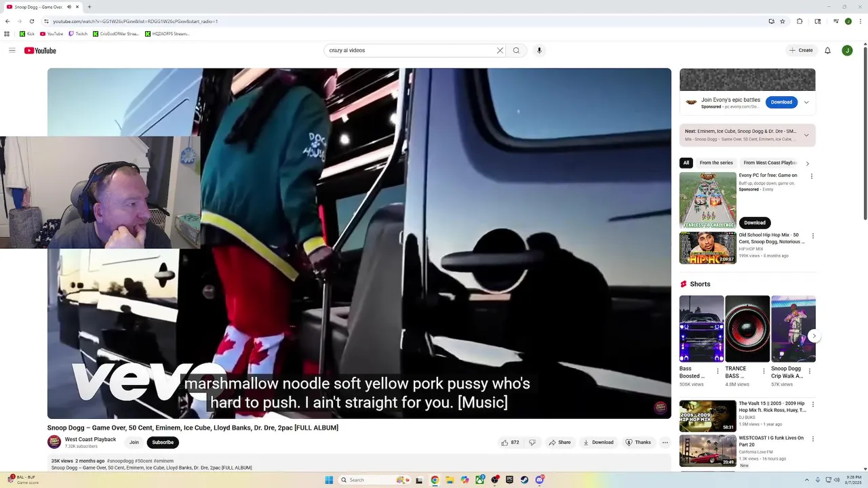Open WESTCOAST G funk Lives On video
The width and height of the screenshot is (868, 488).
click(708, 451)
